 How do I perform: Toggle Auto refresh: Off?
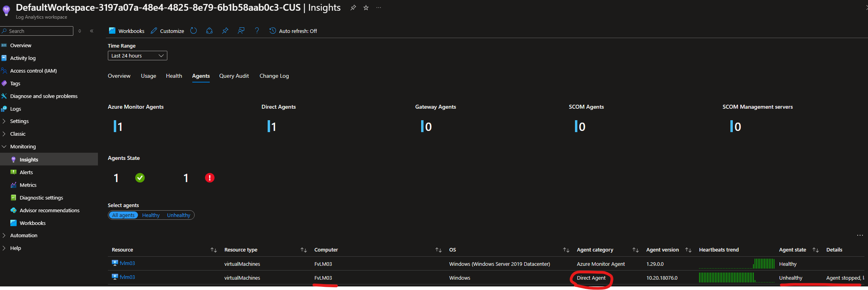point(293,31)
